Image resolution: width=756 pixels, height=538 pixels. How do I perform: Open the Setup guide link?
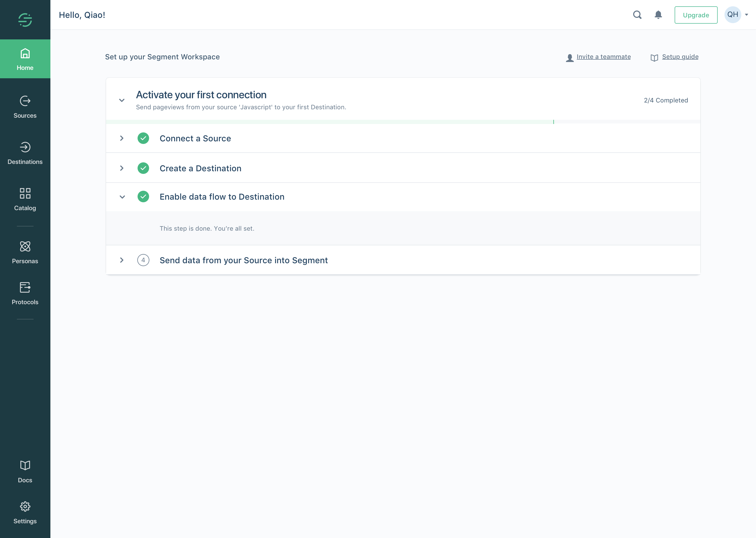680,57
